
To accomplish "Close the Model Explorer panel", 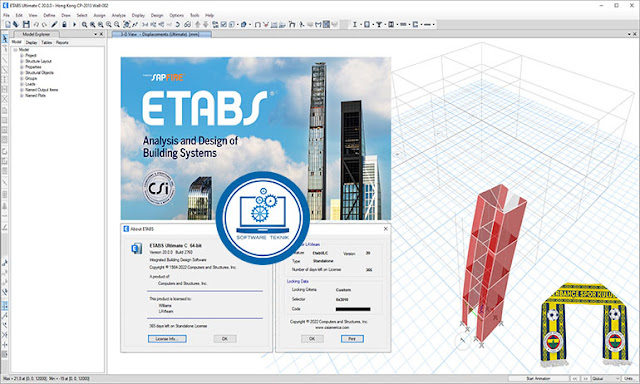I will coord(102,34).
